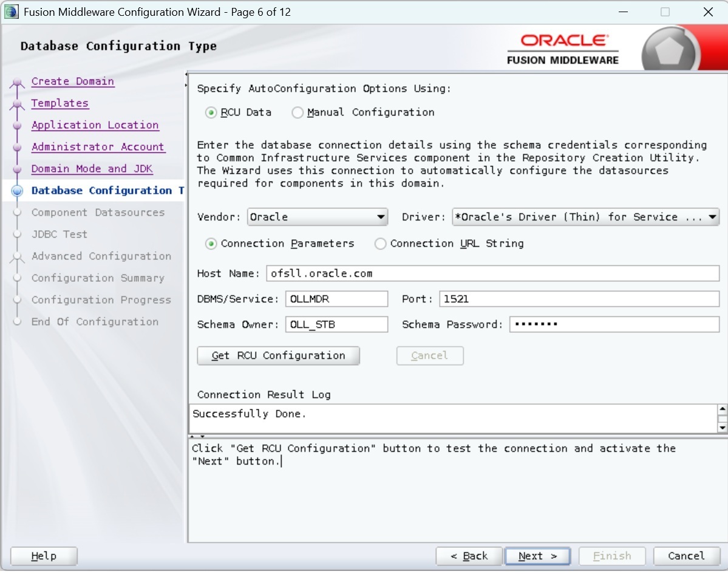The height and width of the screenshot is (574, 728).
Task: Click End Of Configuration step in sidebar
Action: [95, 322]
